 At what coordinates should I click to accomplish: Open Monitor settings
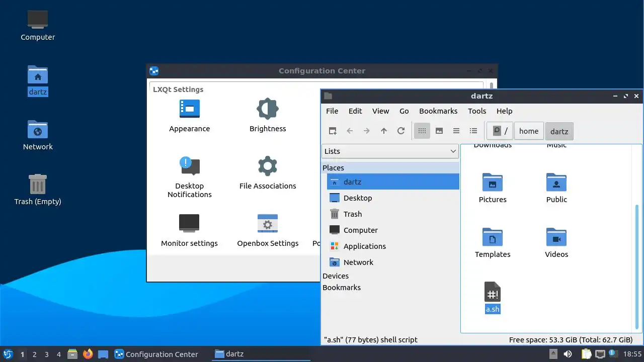pyautogui.click(x=190, y=230)
